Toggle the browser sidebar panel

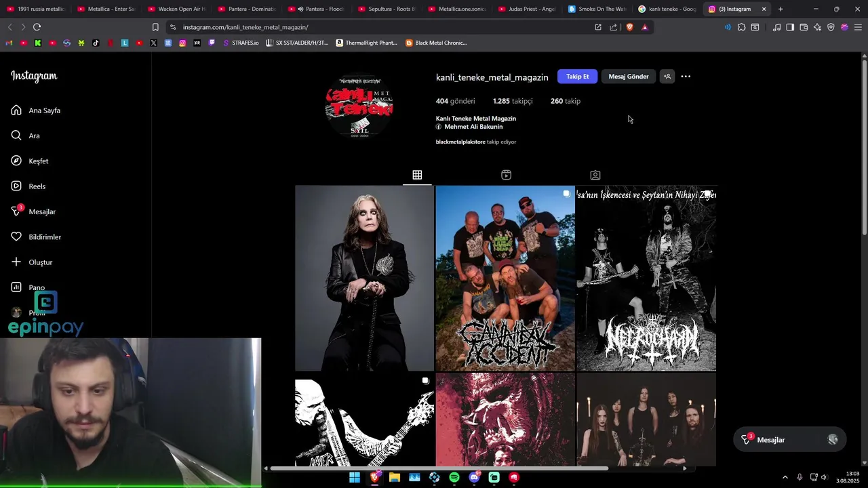click(x=790, y=27)
